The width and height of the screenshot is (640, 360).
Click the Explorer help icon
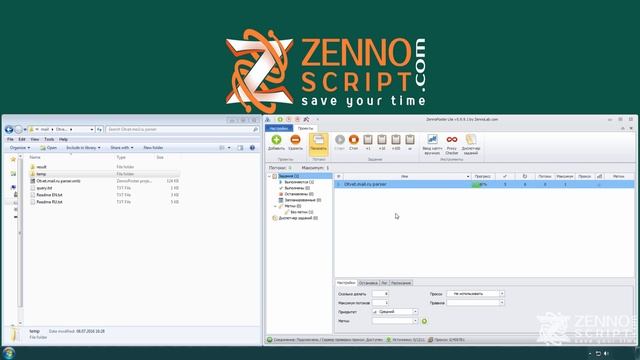[252, 148]
